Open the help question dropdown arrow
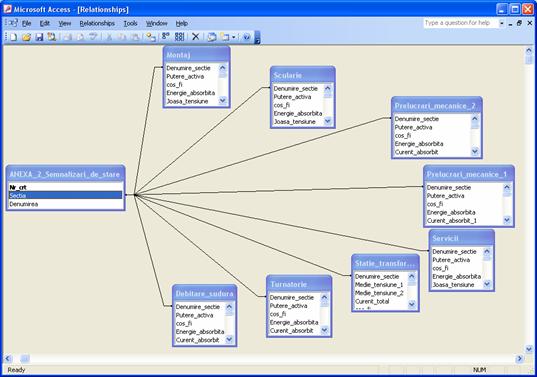The height and width of the screenshot is (377, 537). pyautogui.click(x=502, y=23)
